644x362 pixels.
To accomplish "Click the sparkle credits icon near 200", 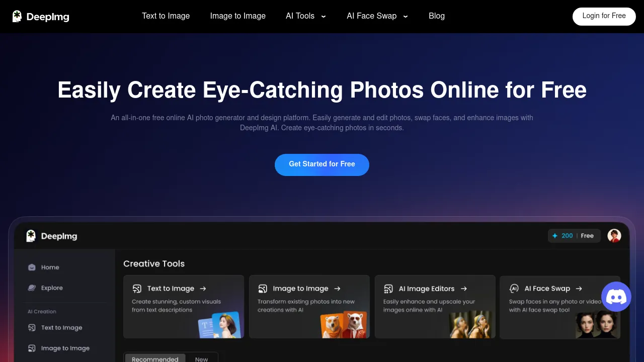I will click(x=555, y=236).
